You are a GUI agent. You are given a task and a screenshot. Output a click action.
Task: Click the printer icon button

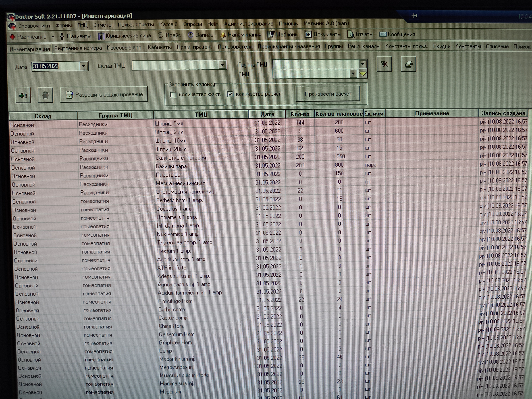click(408, 64)
